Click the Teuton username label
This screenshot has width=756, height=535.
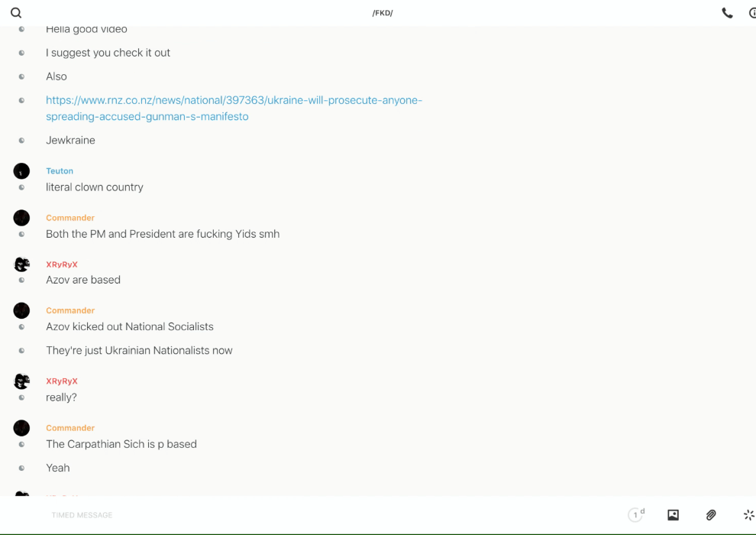pyautogui.click(x=60, y=171)
